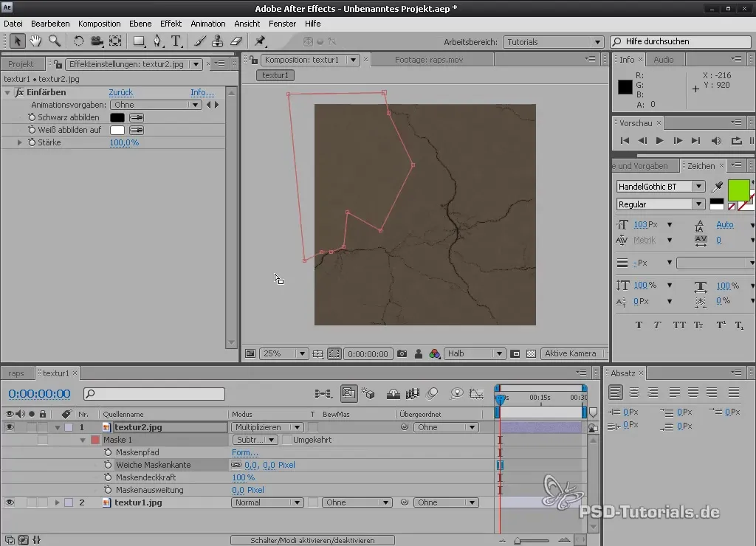Screen dimensions: 756x546
Task: Open Multiplizieren blend mode dropdown
Action: tap(267, 427)
